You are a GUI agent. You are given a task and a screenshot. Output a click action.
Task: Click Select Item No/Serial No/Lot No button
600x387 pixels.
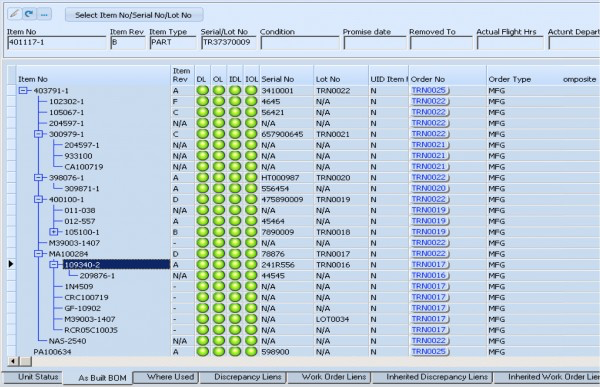(x=134, y=15)
